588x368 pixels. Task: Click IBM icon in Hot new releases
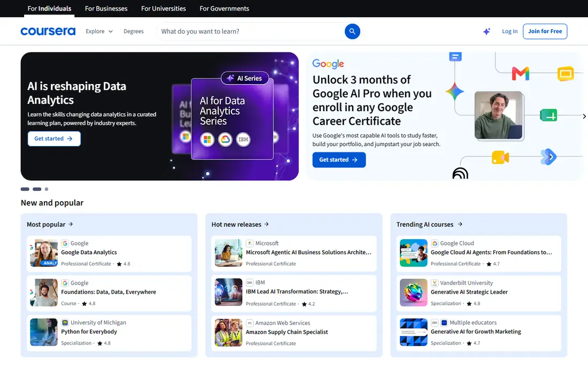click(x=250, y=282)
